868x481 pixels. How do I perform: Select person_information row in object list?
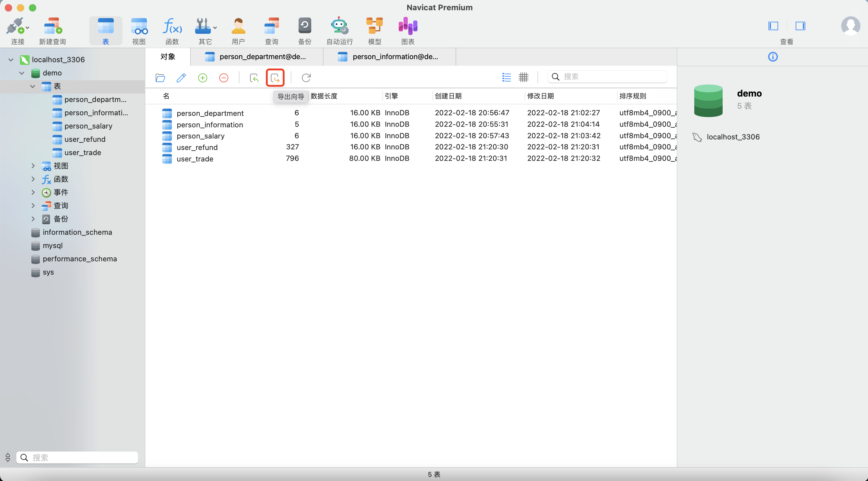click(411, 124)
